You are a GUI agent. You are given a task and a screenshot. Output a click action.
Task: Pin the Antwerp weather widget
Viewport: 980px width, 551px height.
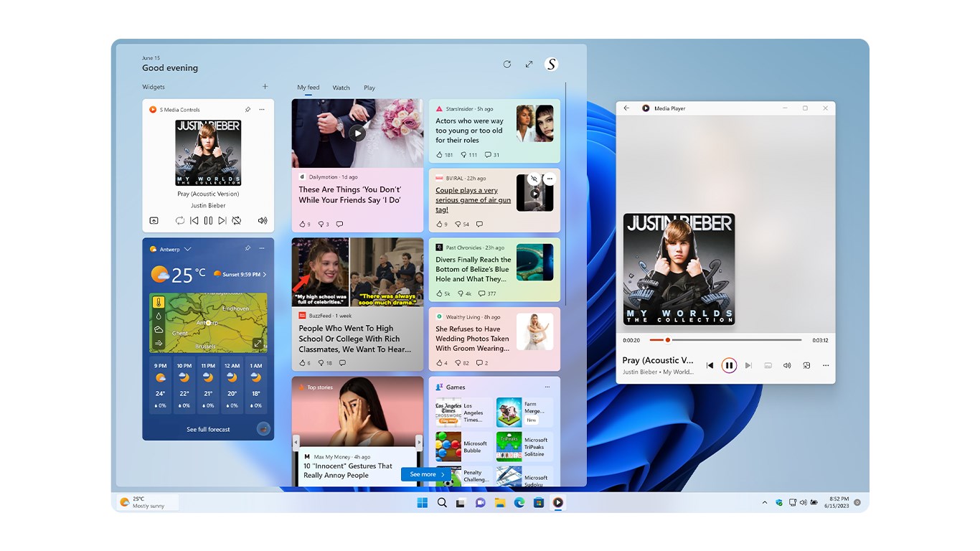tap(248, 248)
